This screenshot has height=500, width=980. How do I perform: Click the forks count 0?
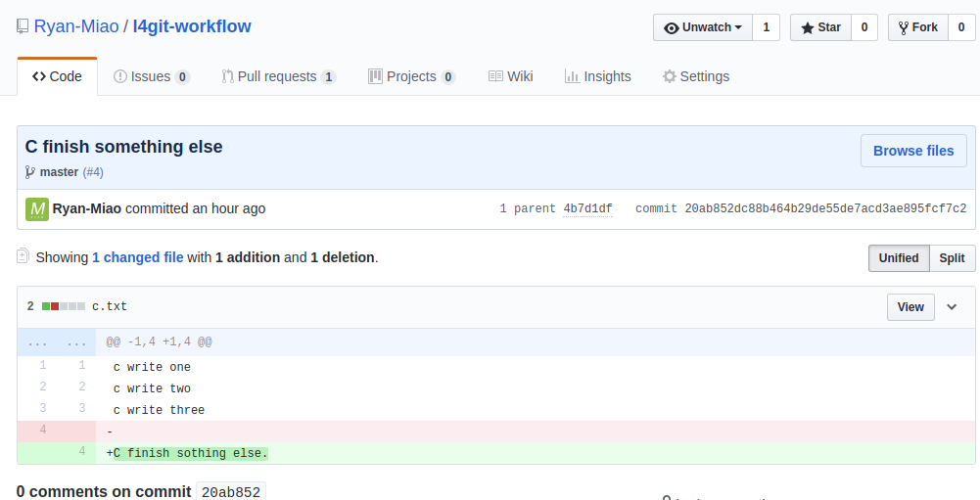point(961,27)
